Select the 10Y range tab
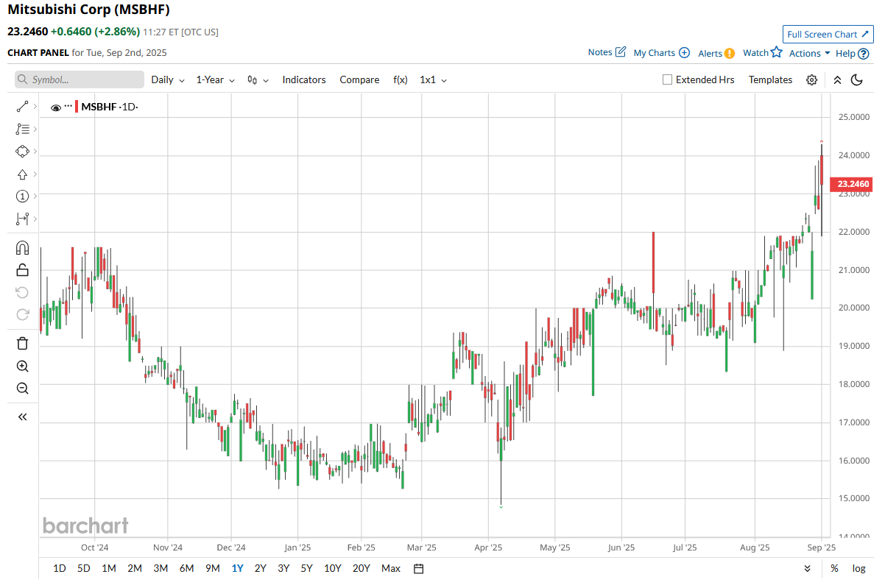 [333, 568]
